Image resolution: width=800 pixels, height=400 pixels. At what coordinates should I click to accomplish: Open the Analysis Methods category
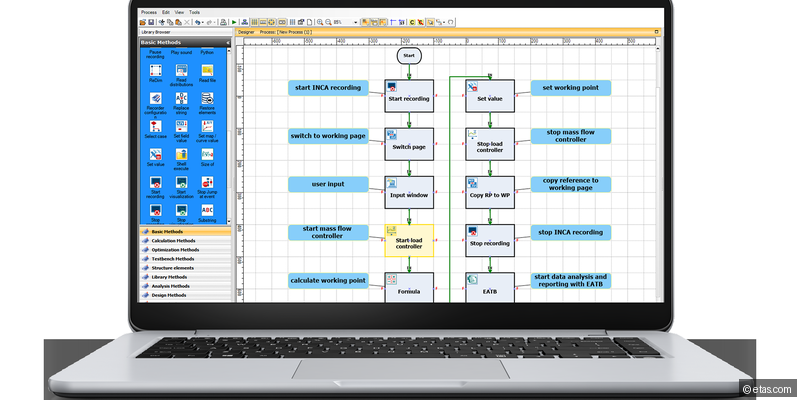coord(169,286)
